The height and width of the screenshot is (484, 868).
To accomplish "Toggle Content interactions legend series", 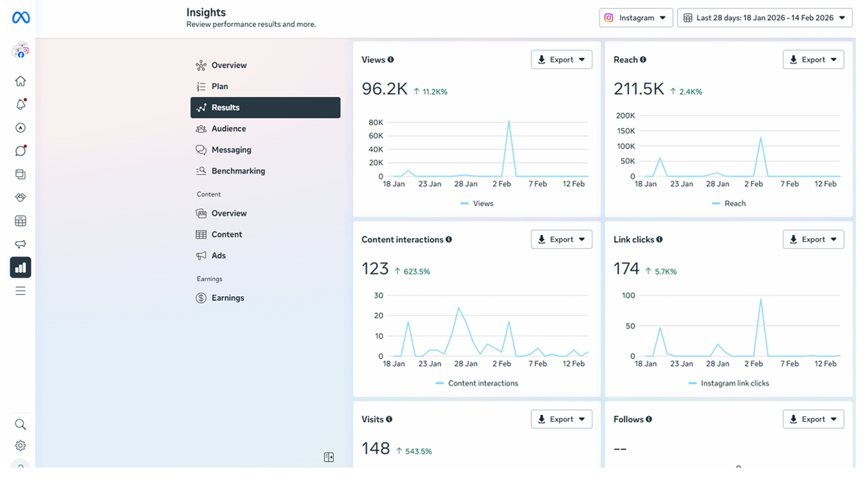I will (476, 383).
